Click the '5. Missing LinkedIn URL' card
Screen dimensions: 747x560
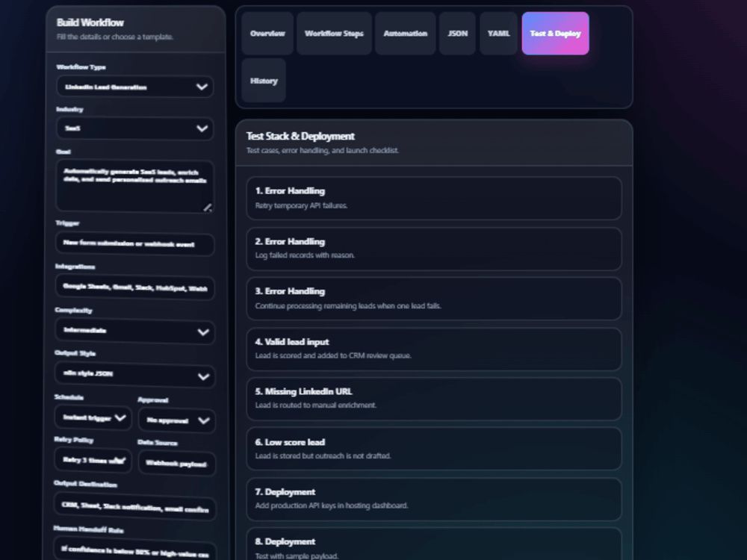coord(434,399)
